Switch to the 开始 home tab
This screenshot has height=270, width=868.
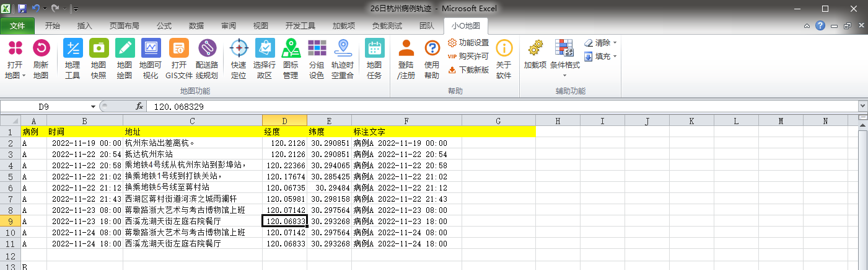(53, 26)
